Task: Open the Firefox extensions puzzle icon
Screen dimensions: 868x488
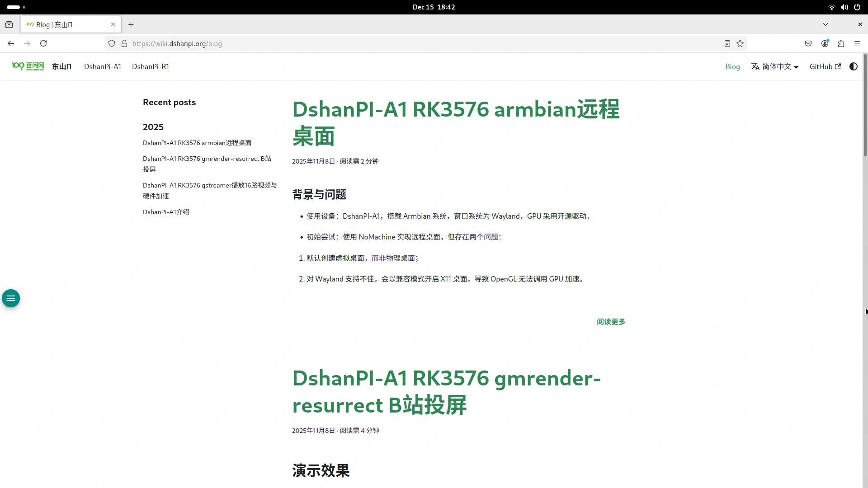Action: click(841, 43)
